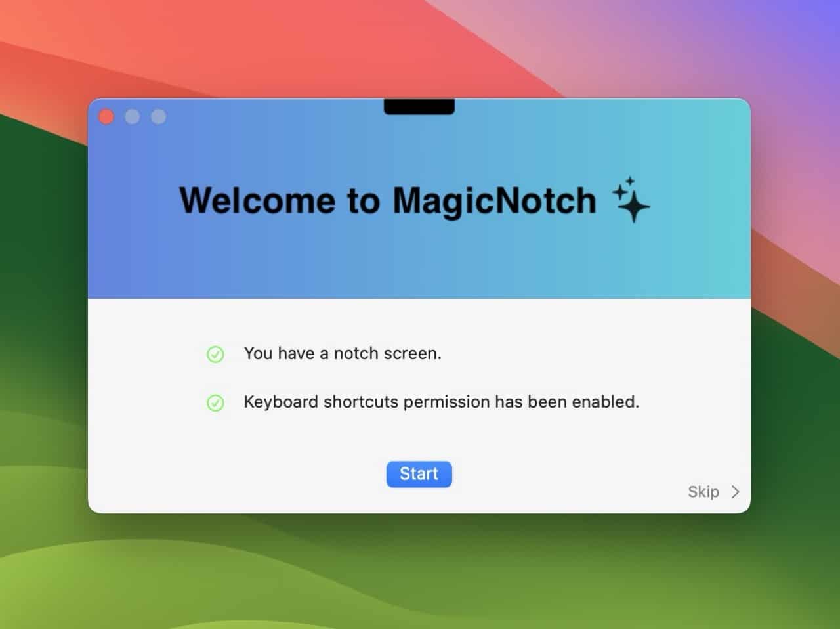Click the Skip link
The image size is (840, 629).
pos(703,492)
